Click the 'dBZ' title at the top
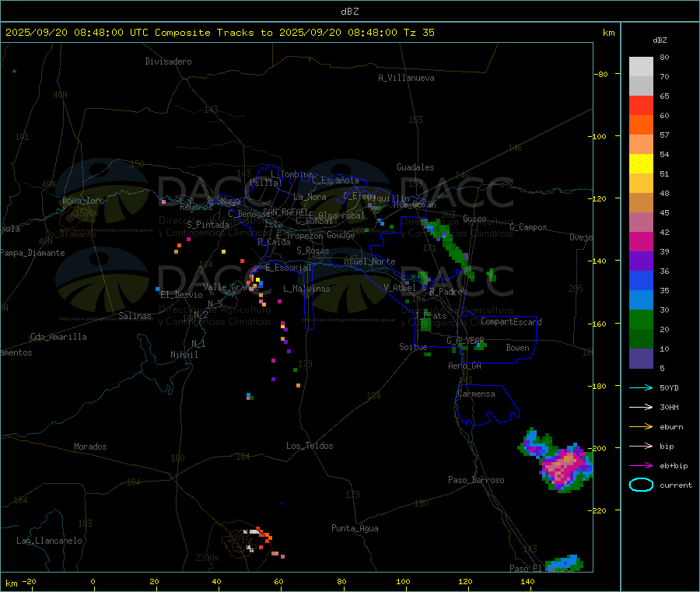This screenshot has width=700, height=592. click(349, 12)
